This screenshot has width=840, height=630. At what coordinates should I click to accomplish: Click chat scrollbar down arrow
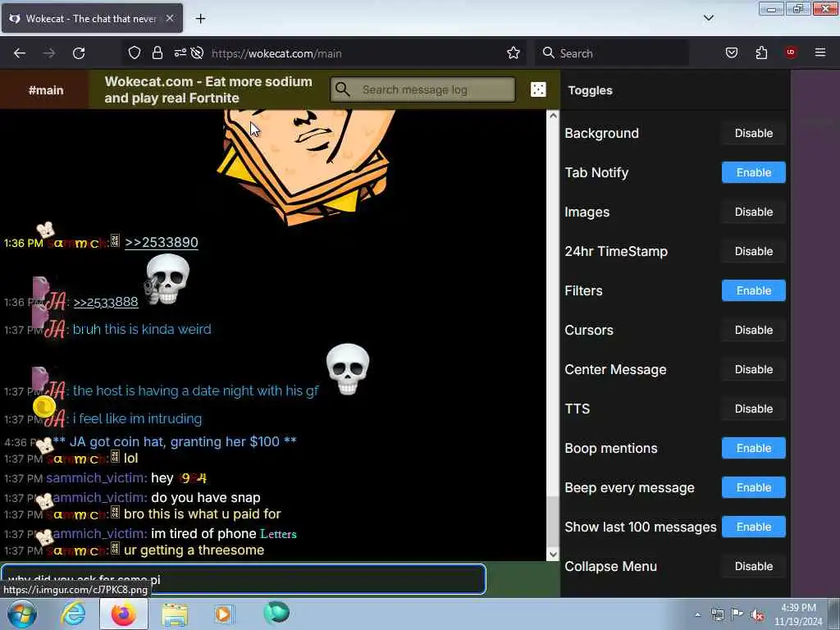pos(553,555)
